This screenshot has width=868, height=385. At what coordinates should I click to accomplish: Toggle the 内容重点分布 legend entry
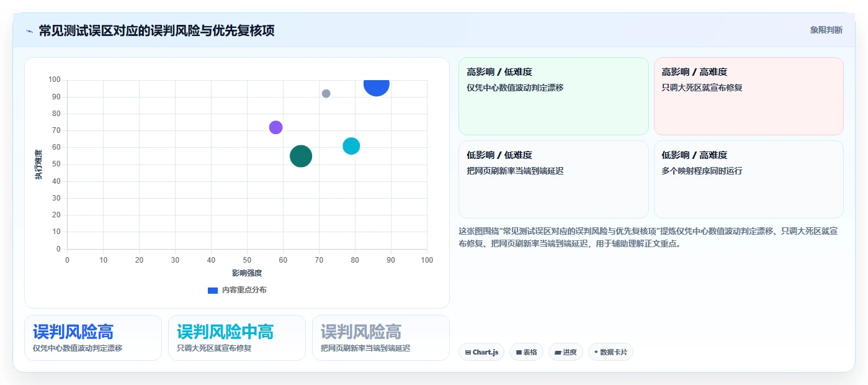(237, 290)
